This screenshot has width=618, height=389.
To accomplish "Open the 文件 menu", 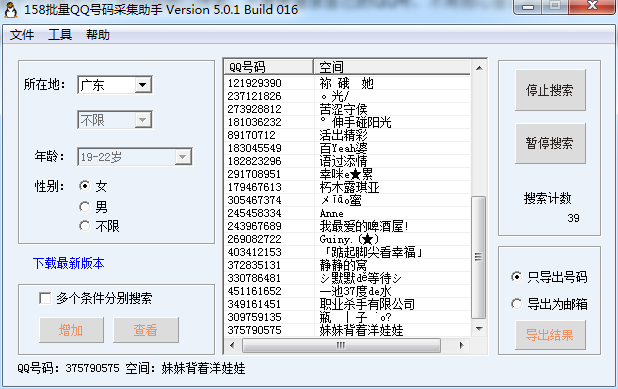I will pos(22,35).
